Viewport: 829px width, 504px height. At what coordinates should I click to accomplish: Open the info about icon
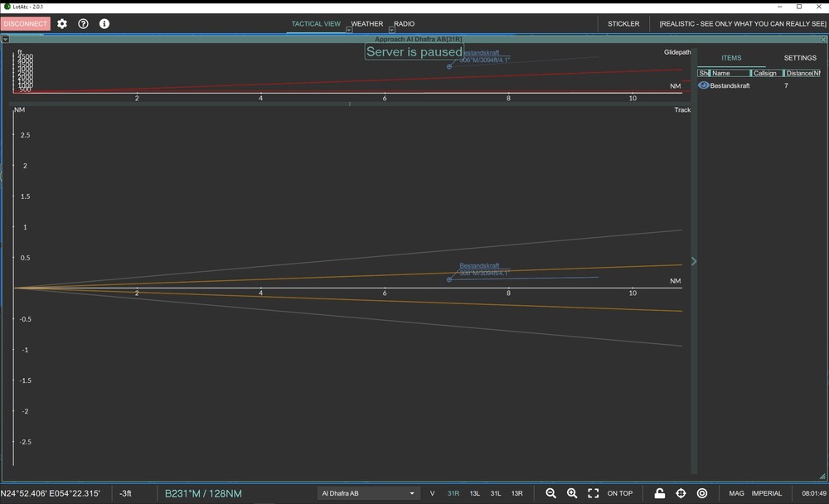click(x=104, y=24)
